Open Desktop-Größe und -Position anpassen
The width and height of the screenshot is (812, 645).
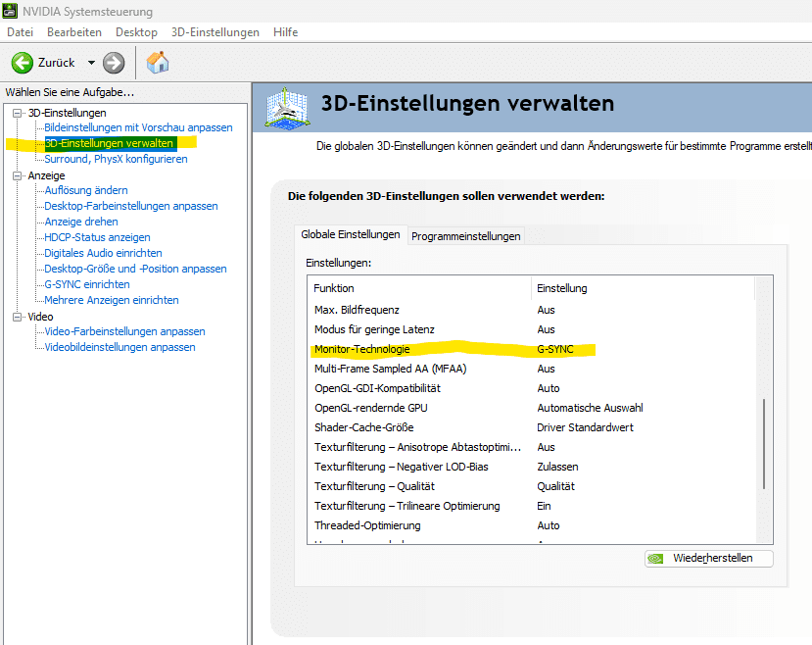136,269
